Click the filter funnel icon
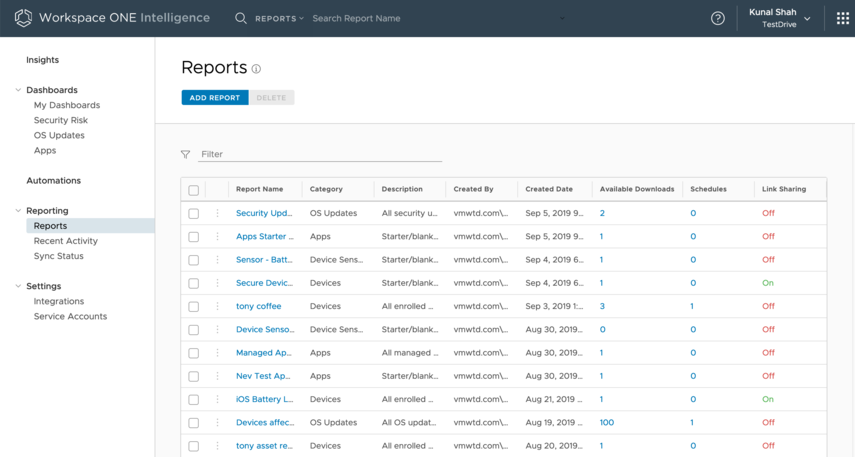The height and width of the screenshot is (457, 855). (x=186, y=155)
